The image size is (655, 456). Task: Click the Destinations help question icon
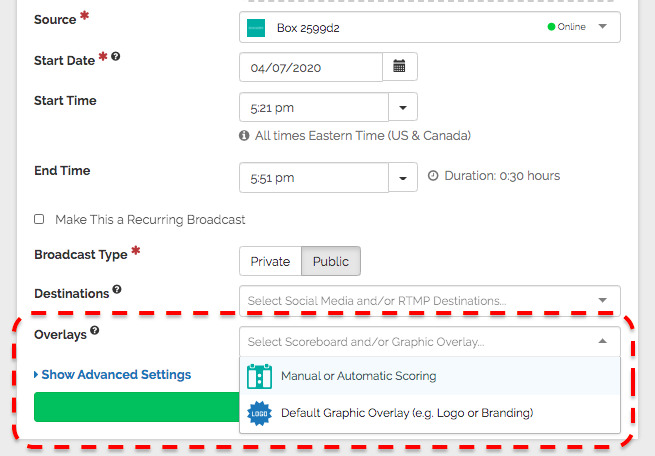click(x=117, y=290)
